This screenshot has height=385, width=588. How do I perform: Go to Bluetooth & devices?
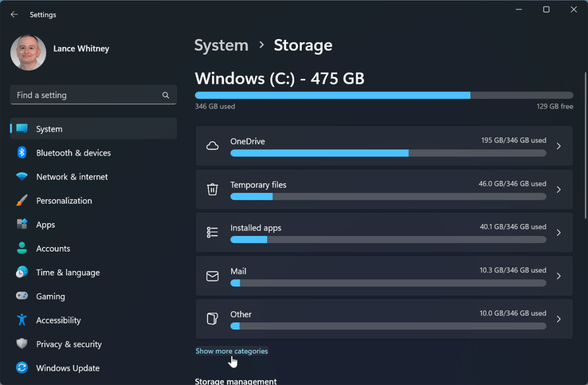click(73, 153)
